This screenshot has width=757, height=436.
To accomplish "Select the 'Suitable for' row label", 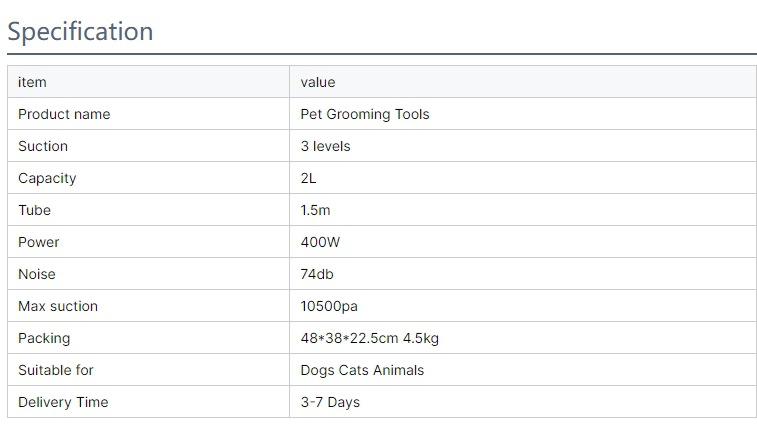I will (x=56, y=370).
